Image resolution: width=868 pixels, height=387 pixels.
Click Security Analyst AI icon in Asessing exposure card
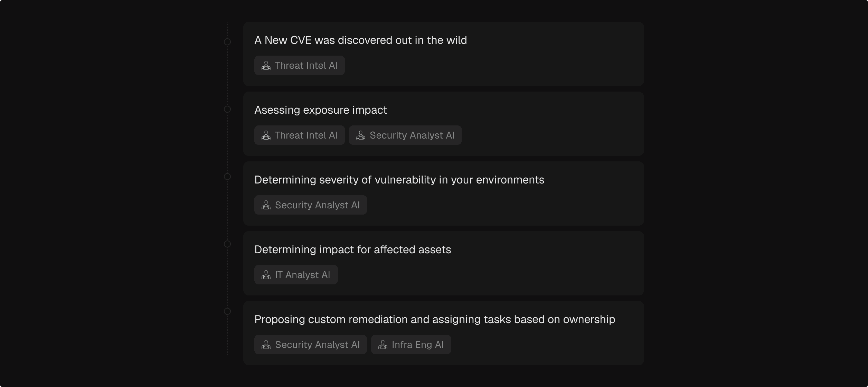point(361,135)
